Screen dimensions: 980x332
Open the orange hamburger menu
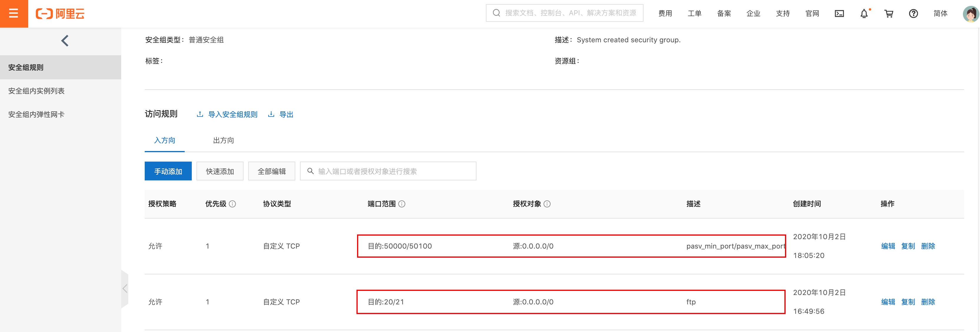pos(14,14)
